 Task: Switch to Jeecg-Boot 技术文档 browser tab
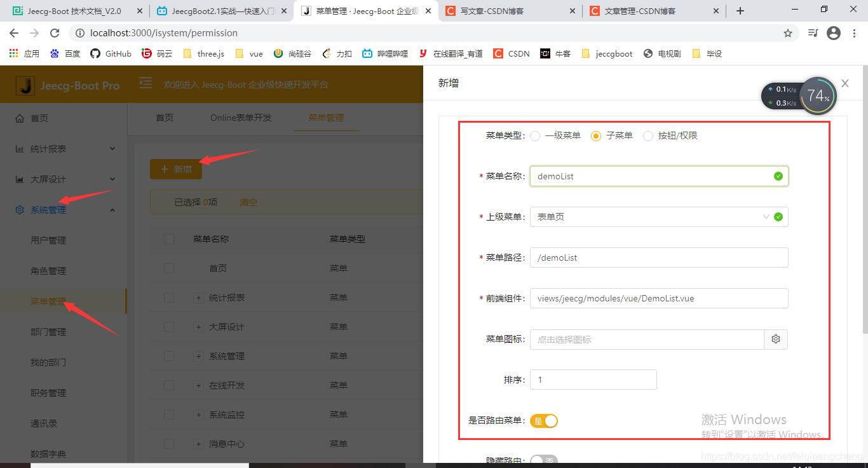[75, 11]
